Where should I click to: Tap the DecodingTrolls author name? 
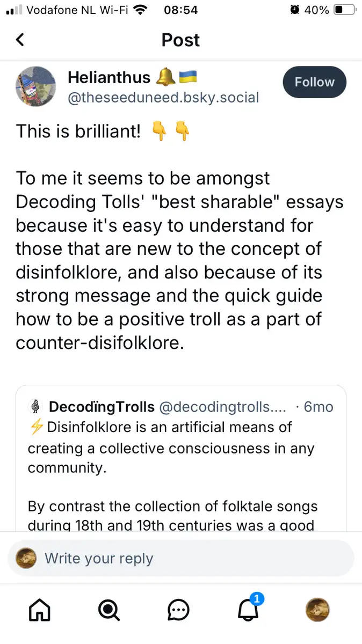coord(102,407)
